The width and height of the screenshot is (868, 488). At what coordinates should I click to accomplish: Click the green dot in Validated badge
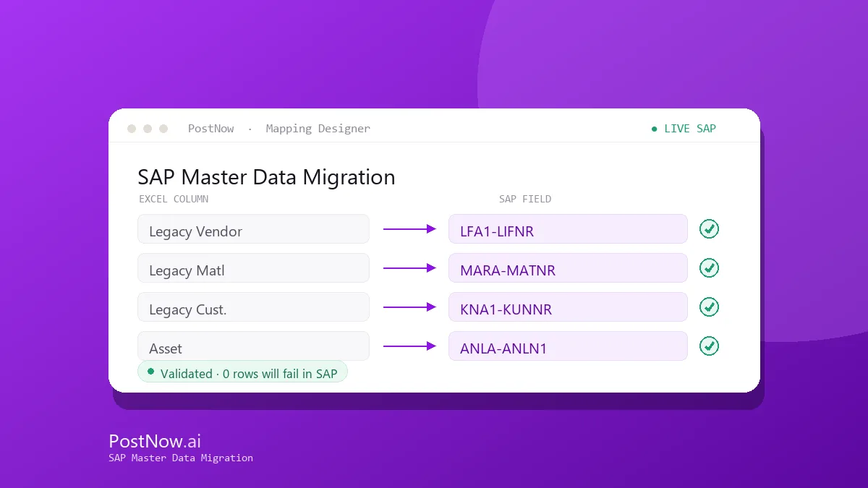coord(150,372)
